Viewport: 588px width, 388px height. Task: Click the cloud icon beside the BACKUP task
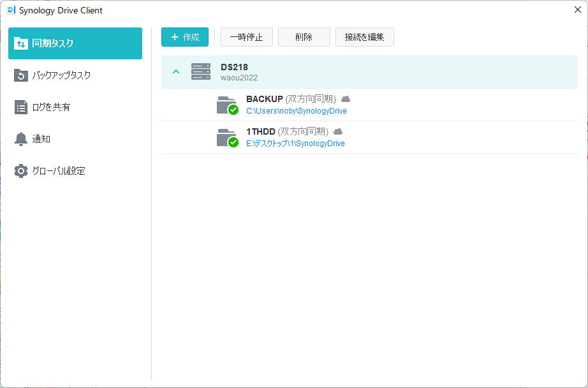[x=346, y=99]
